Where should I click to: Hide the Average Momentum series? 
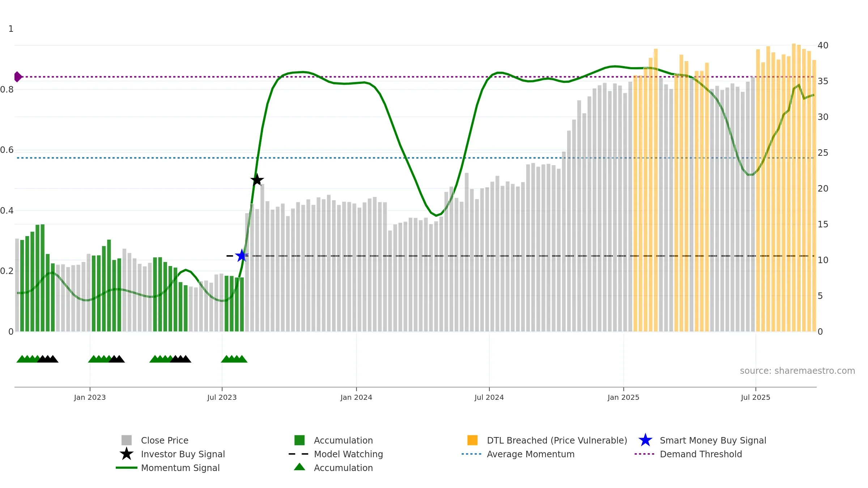point(530,454)
